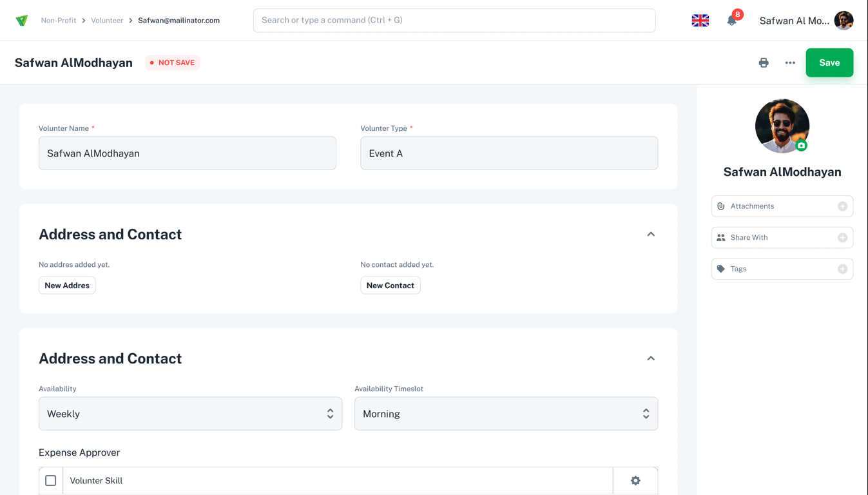Open the Volunter Skill table settings gear
Screen dimensions: 868x495
point(635,481)
